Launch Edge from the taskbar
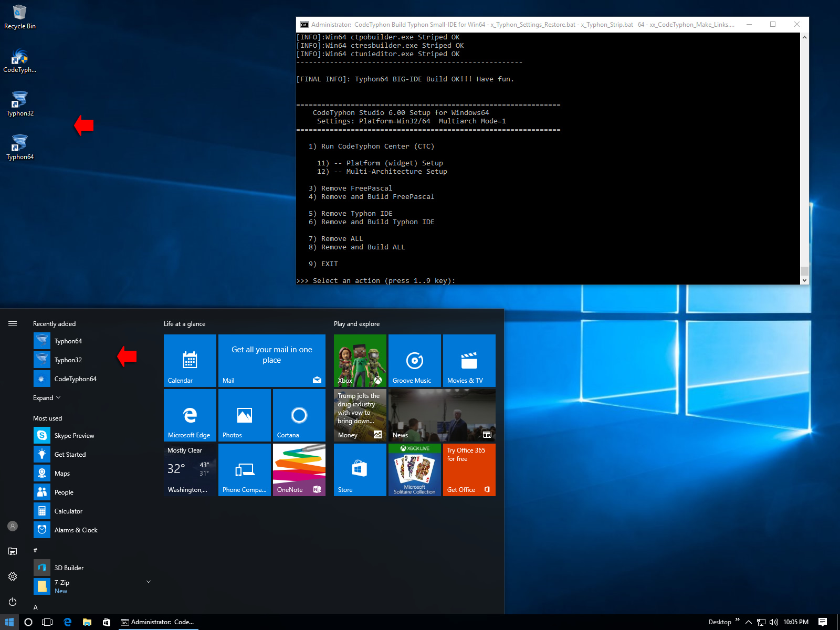This screenshot has height=630, width=840. coord(67,622)
